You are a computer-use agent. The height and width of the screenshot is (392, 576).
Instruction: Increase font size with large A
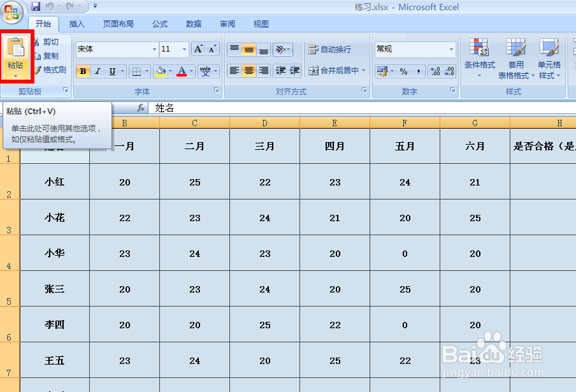tap(198, 49)
